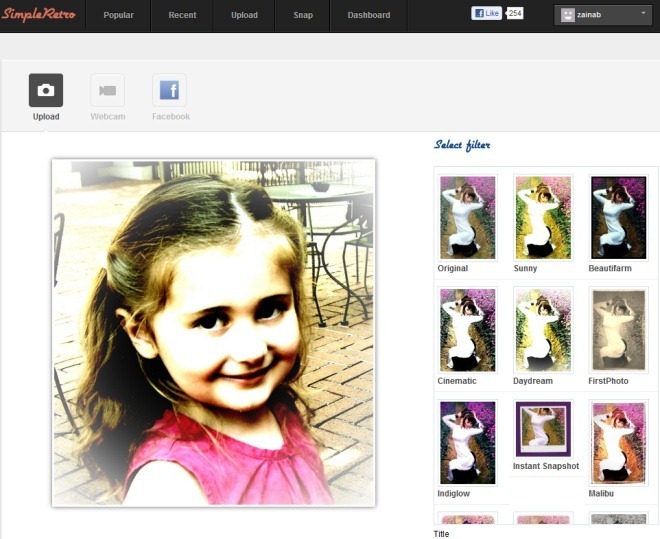
Task: Click the uploaded photo preview
Action: pyautogui.click(x=213, y=332)
